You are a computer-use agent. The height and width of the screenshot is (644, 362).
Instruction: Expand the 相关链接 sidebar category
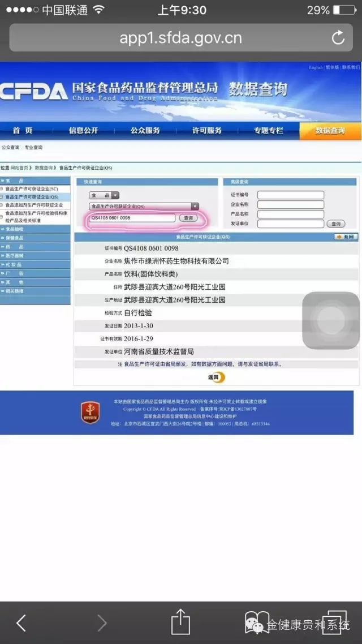click(x=35, y=291)
